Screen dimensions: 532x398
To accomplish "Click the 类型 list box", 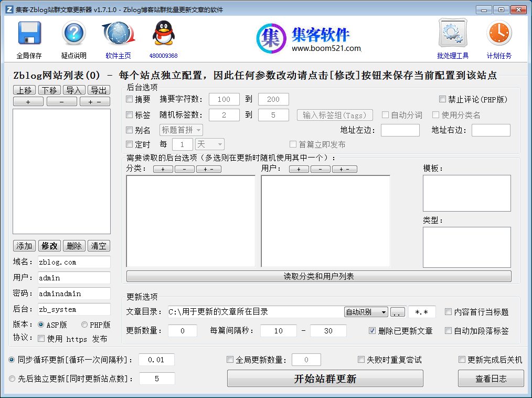I will [x=467, y=247].
